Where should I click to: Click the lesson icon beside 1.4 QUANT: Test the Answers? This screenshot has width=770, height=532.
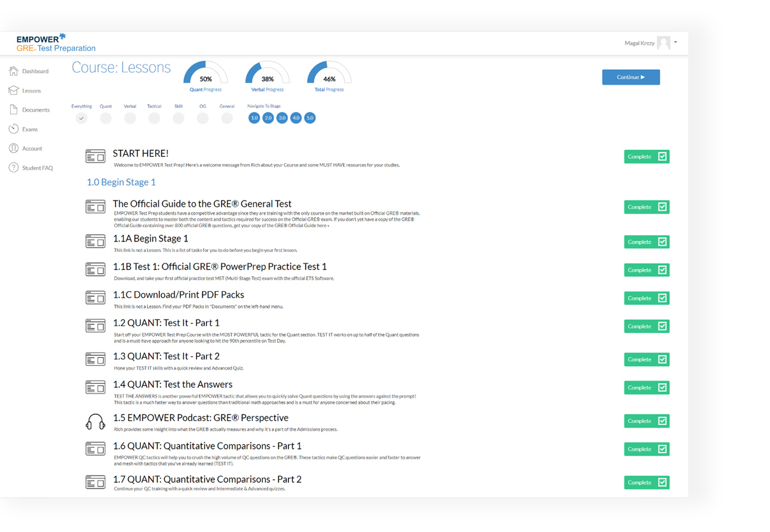pyautogui.click(x=95, y=387)
